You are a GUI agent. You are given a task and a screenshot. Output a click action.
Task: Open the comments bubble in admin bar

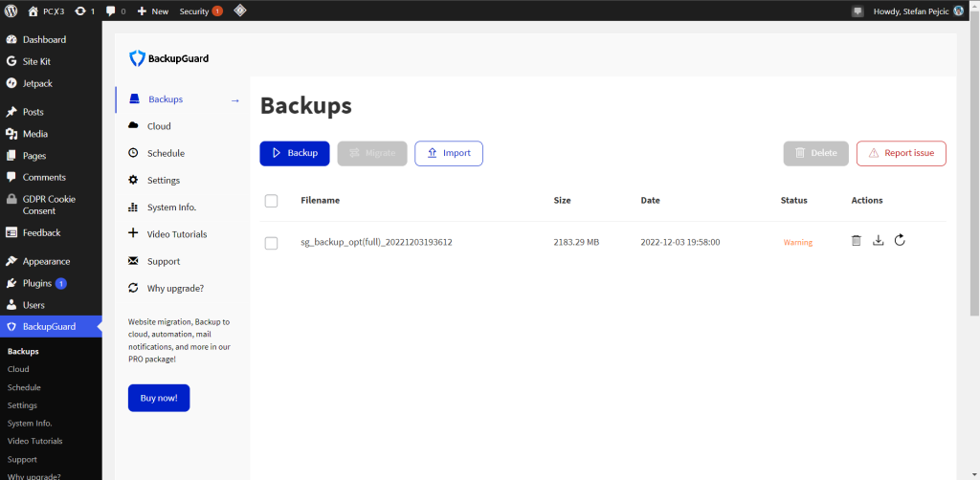coord(116,11)
